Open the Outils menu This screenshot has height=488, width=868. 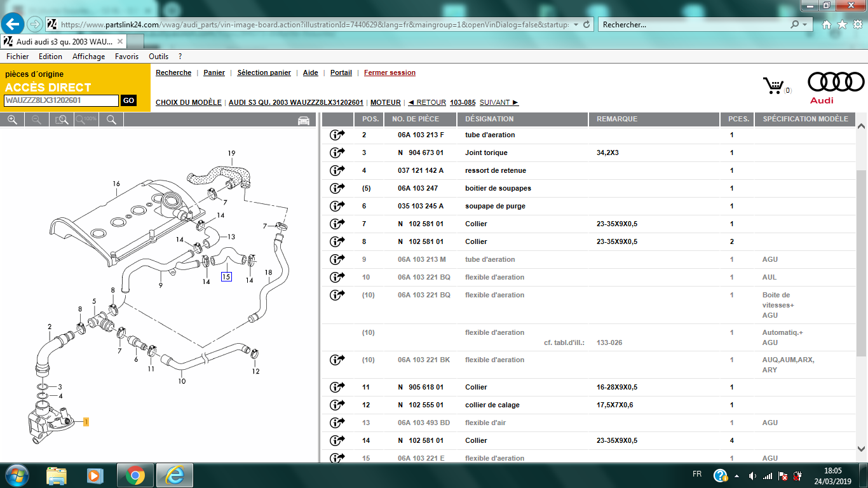[158, 57]
